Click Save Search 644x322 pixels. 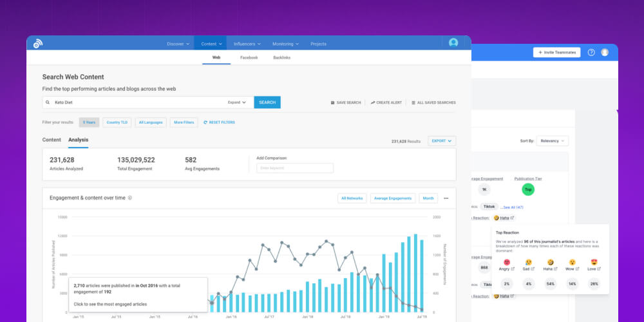point(346,102)
